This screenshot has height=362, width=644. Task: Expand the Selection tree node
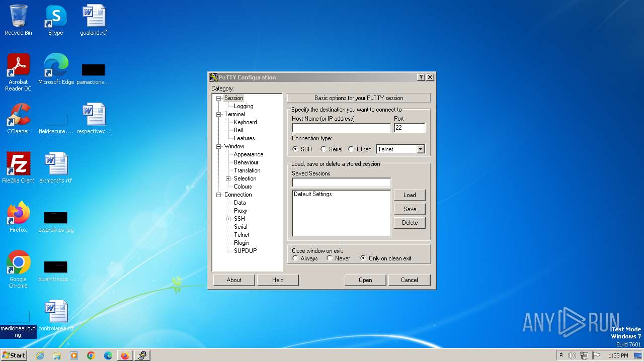[228, 178]
